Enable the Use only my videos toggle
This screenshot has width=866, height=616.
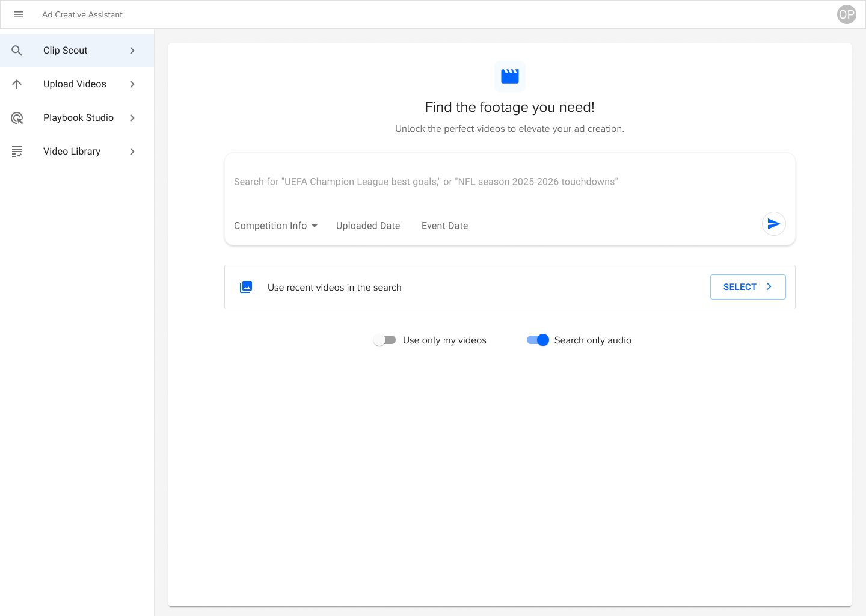point(384,340)
